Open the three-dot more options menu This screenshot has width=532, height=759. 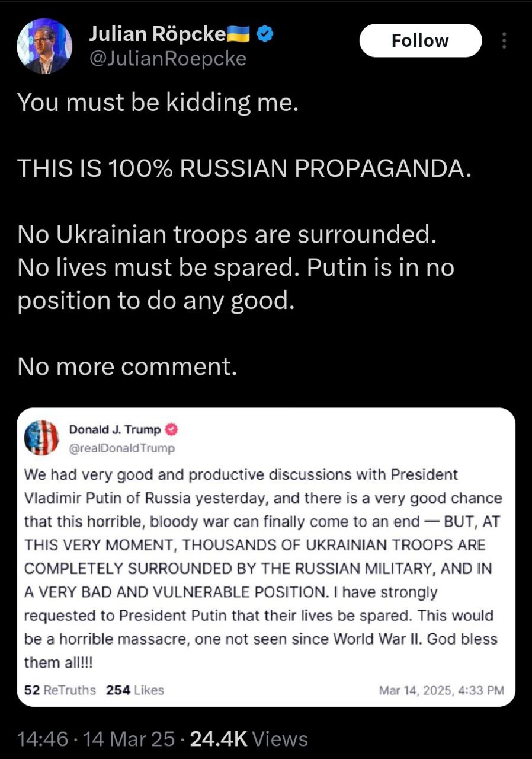[504, 40]
